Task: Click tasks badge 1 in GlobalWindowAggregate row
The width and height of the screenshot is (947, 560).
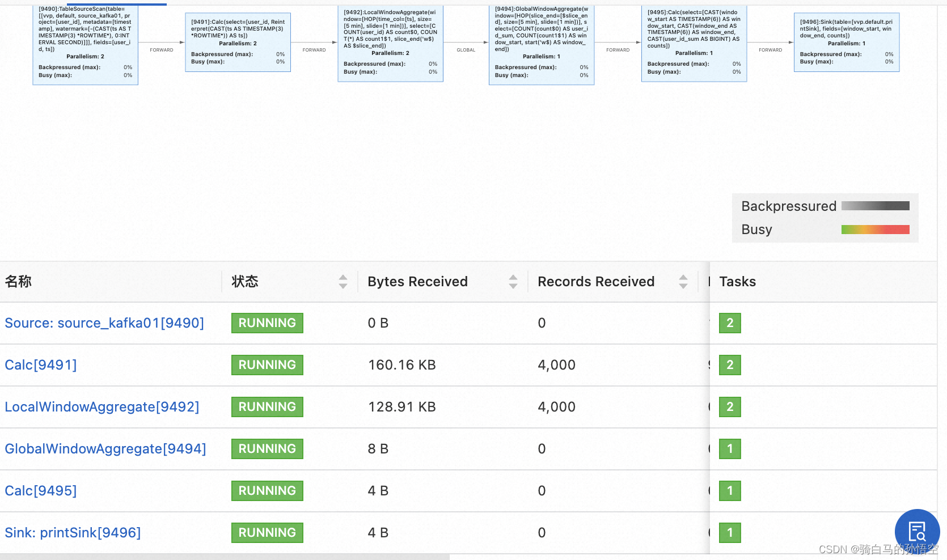Action: pyautogui.click(x=730, y=449)
